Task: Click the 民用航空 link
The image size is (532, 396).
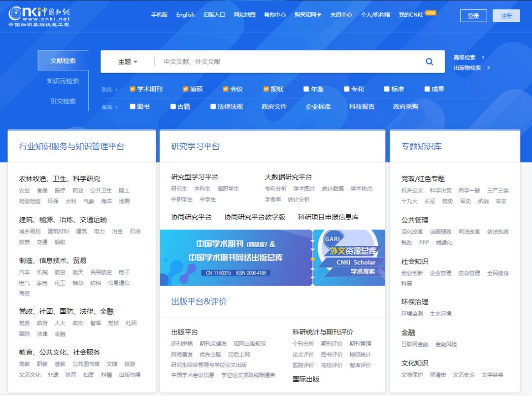Action: (x=101, y=272)
